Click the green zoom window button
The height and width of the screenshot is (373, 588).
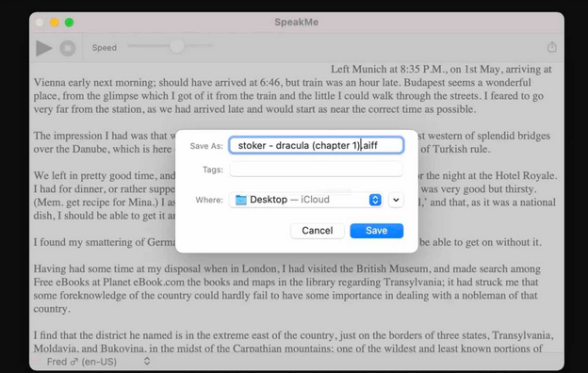(69, 23)
